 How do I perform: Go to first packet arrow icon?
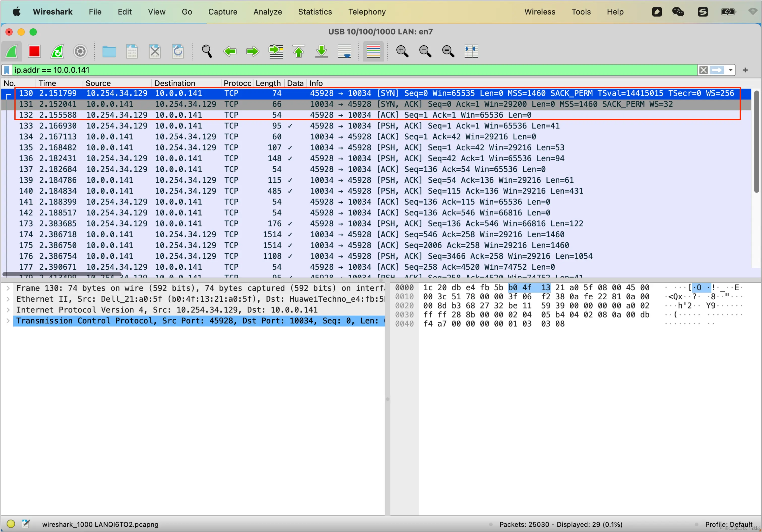click(298, 51)
